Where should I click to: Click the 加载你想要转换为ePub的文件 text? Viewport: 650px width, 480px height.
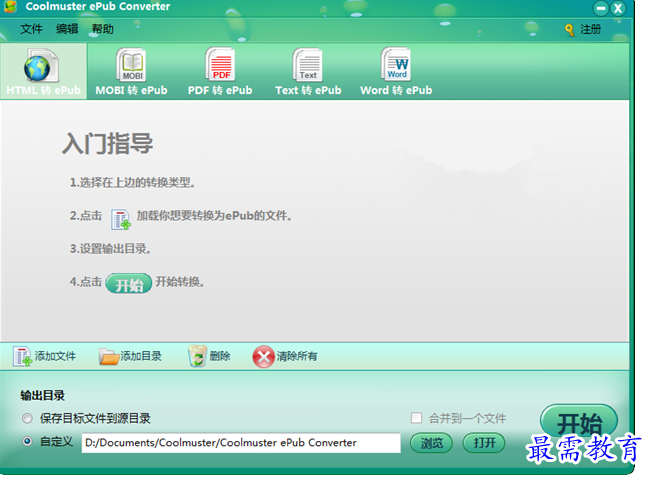coord(214,216)
